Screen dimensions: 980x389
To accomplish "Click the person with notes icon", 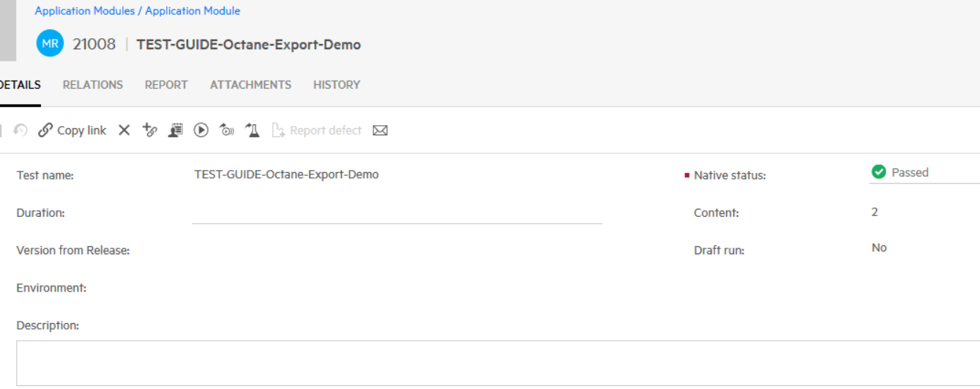I will click(x=176, y=130).
